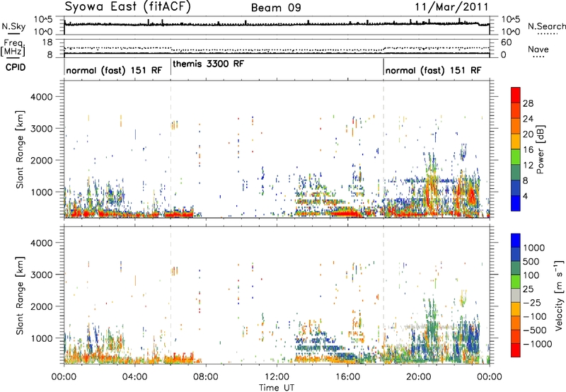Click 'Slant Range [km]' label of velocity panel
The image size is (566, 392).
coord(20,296)
